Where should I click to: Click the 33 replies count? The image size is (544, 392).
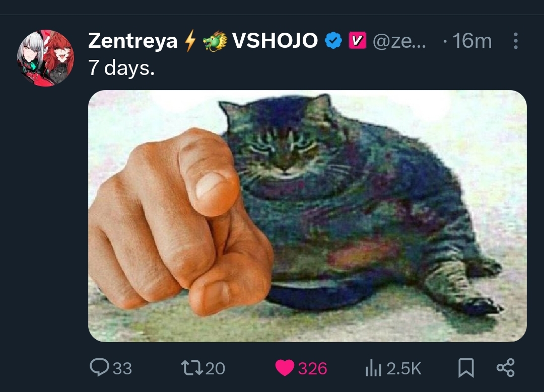pos(122,368)
